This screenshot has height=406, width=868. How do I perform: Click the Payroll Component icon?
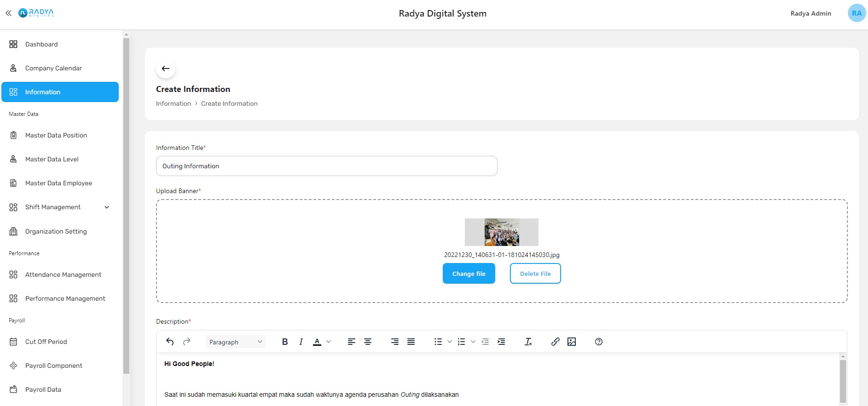[x=13, y=366]
